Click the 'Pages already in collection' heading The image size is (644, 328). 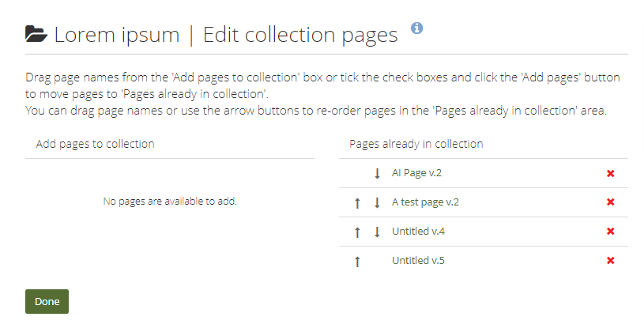pyautogui.click(x=416, y=144)
